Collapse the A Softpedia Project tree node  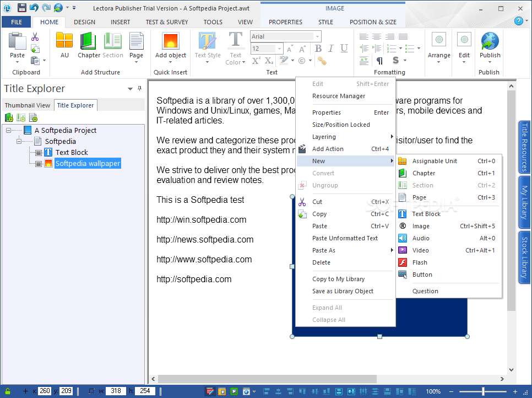8,131
